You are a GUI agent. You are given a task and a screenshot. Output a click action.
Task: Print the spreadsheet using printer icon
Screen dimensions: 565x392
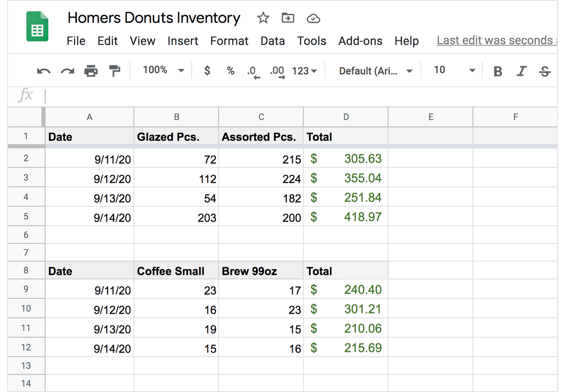click(91, 71)
